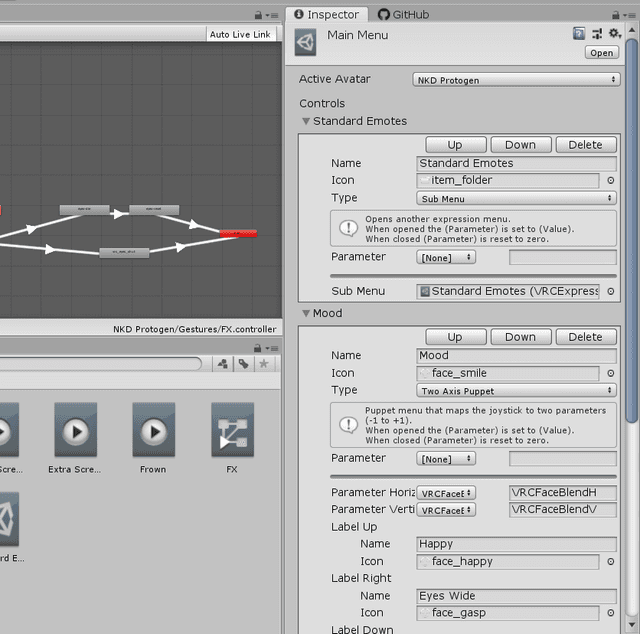The height and width of the screenshot is (634, 640).
Task: Click the Main Menu asset icon
Action: pyautogui.click(x=305, y=42)
